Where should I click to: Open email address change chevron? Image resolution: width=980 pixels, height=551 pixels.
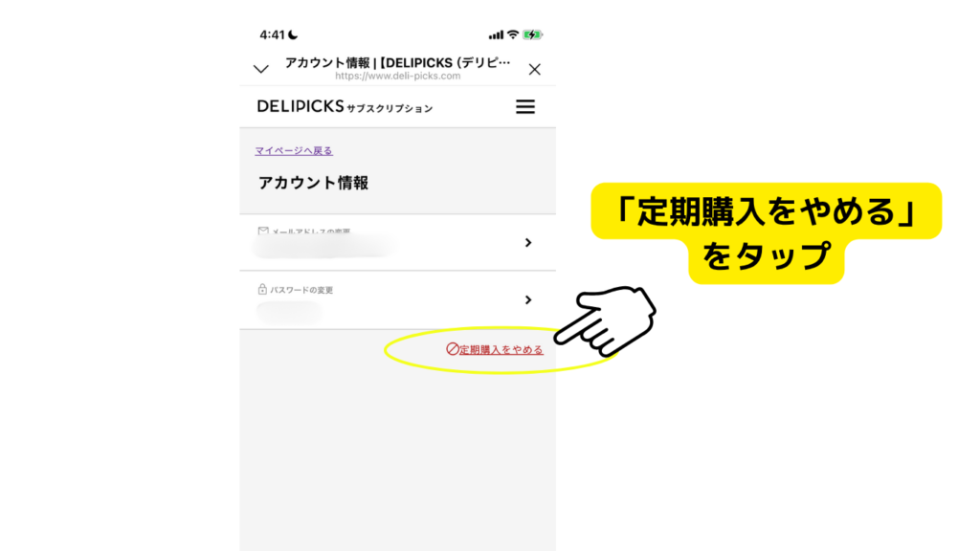[x=528, y=242]
